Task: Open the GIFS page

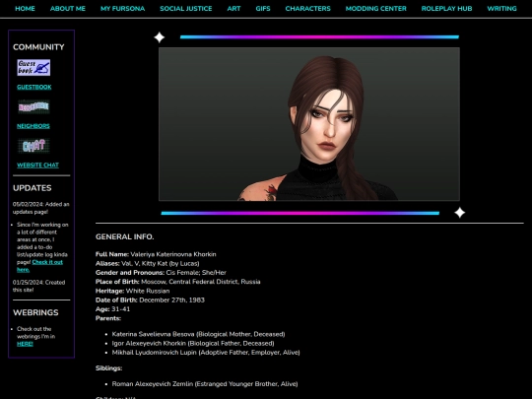Action: [263, 9]
